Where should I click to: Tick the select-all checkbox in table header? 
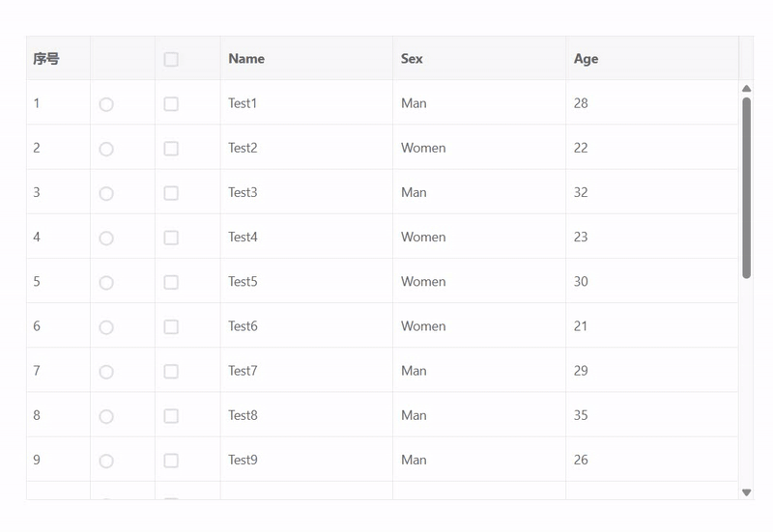click(171, 59)
